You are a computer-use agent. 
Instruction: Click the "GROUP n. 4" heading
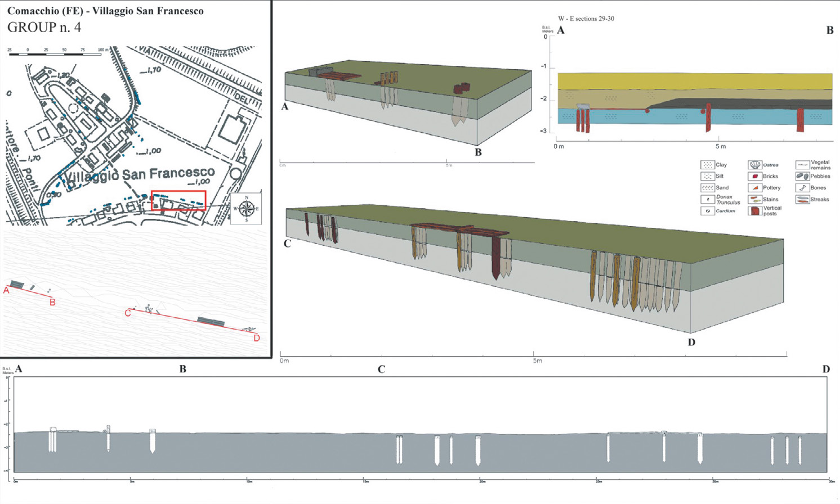point(44,27)
